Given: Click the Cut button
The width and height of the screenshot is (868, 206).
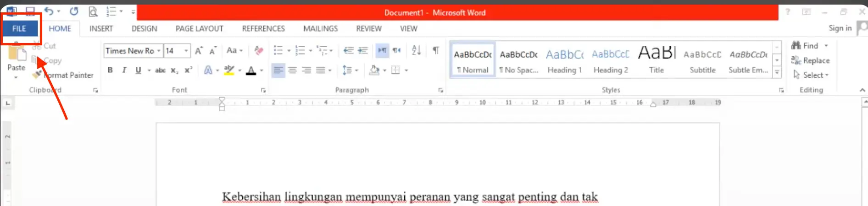Looking at the screenshot, I should pos(44,46).
